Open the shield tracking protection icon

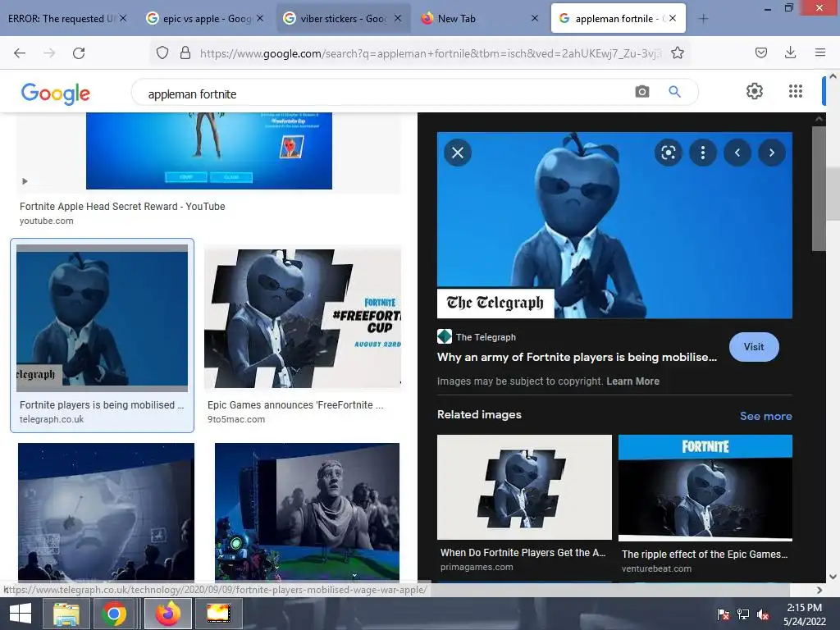[162, 52]
